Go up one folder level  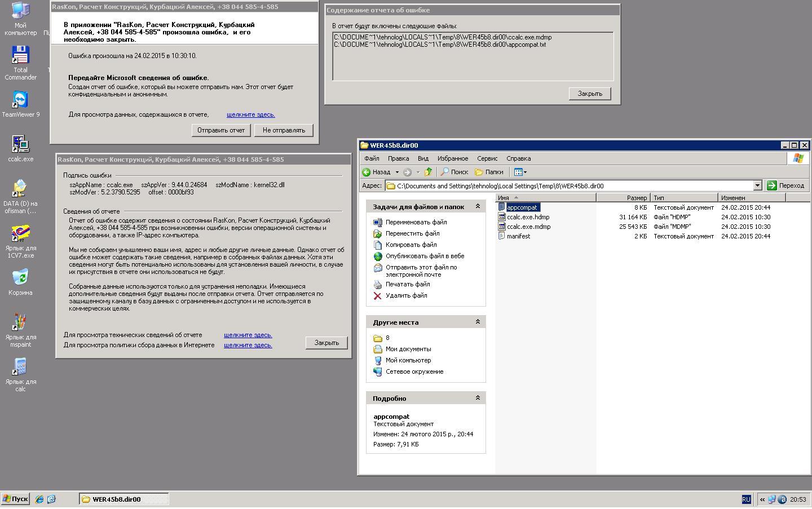(428, 172)
